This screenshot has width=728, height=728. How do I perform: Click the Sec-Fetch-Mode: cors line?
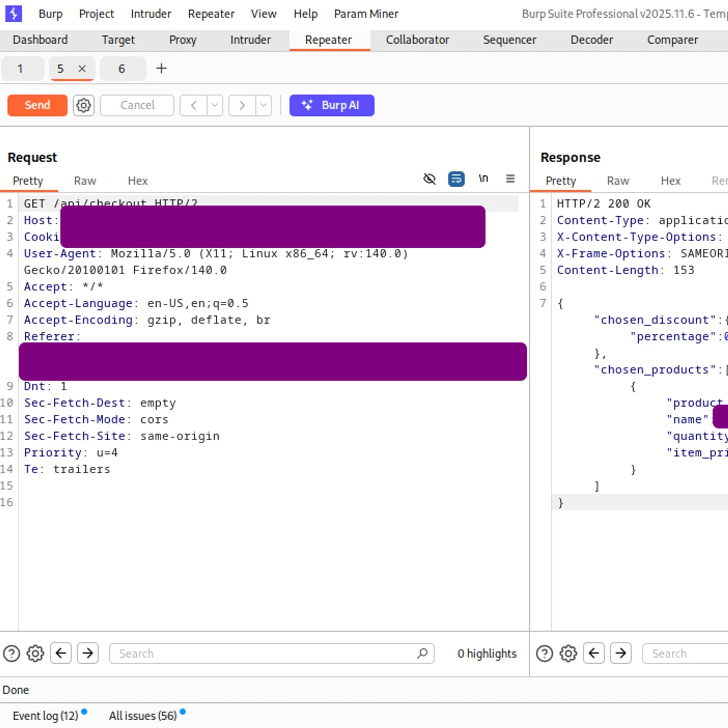[x=96, y=419]
